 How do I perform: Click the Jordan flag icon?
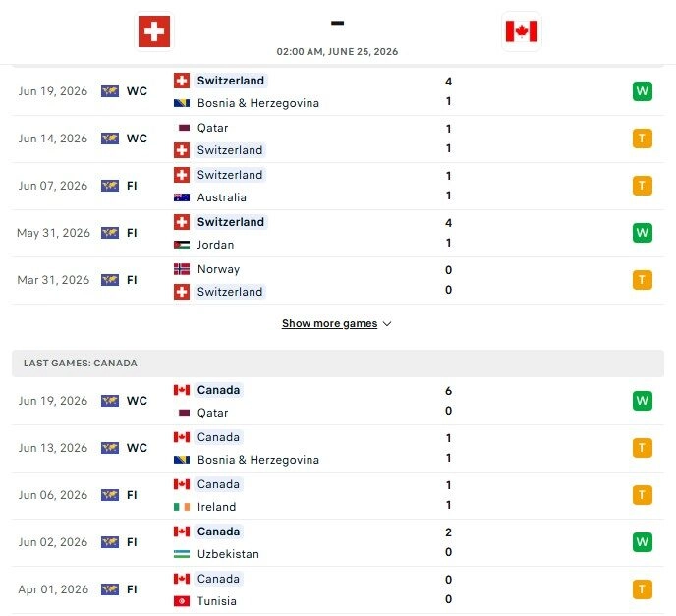click(x=182, y=245)
